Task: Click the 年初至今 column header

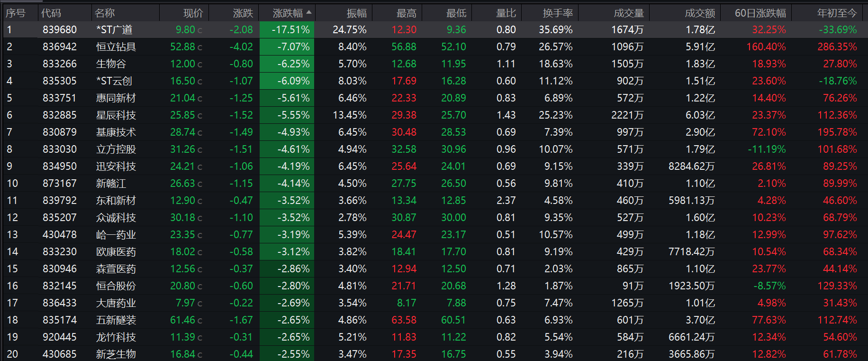Action: 837,13
